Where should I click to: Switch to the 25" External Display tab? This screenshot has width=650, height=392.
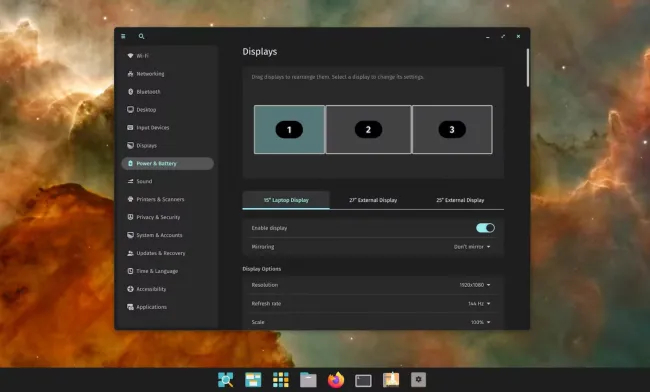(460, 200)
